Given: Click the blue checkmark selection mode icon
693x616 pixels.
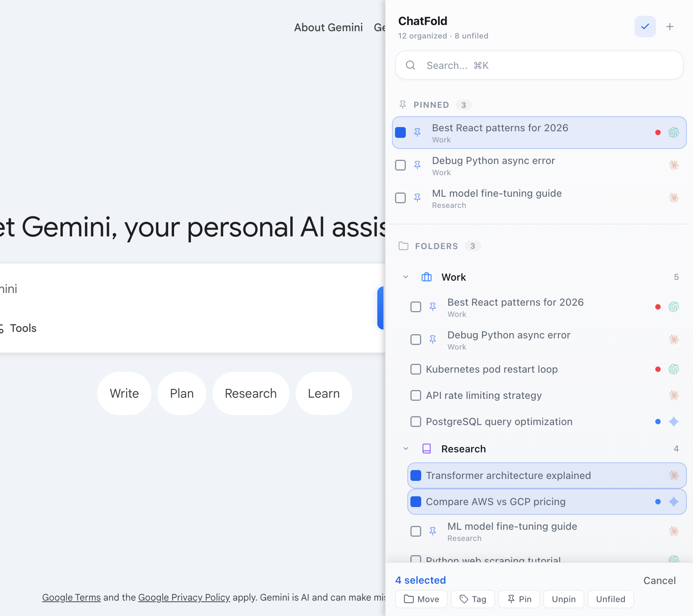Looking at the screenshot, I should [644, 26].
